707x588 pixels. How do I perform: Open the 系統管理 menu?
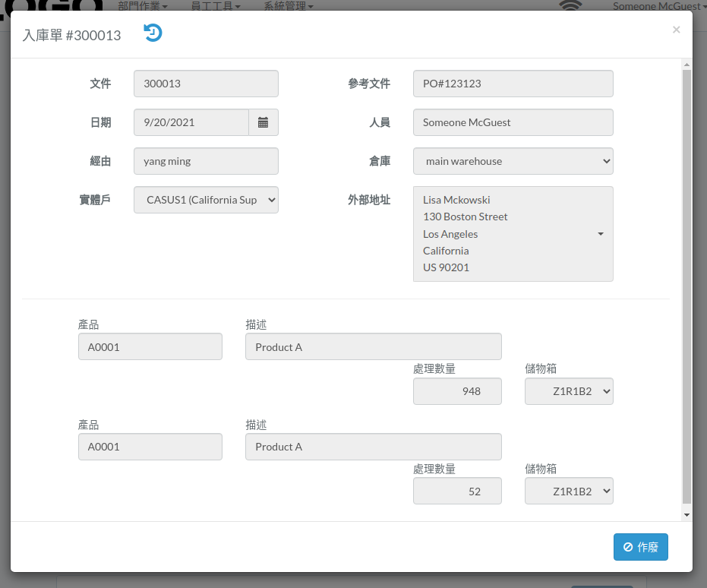click(288, 6)
